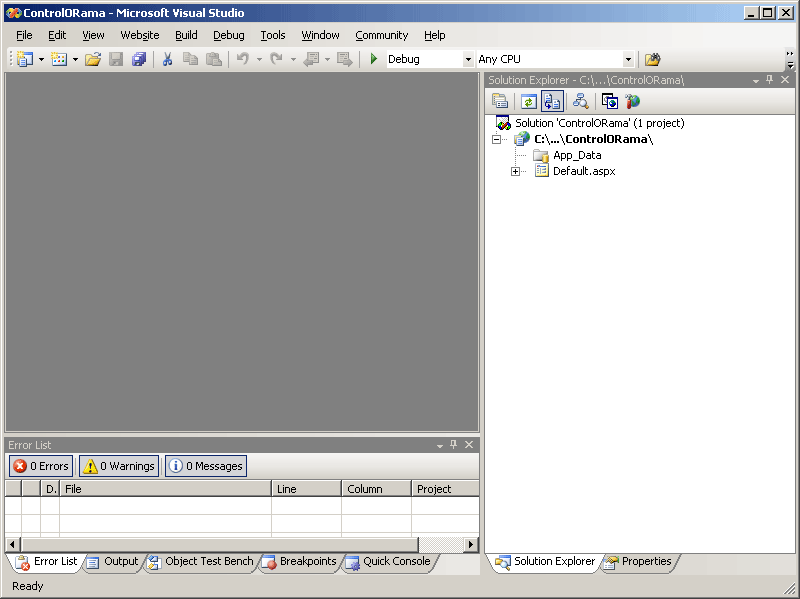Click the ASP.NET Configuration icon
800x599 pixels.
tap(632, 101)
